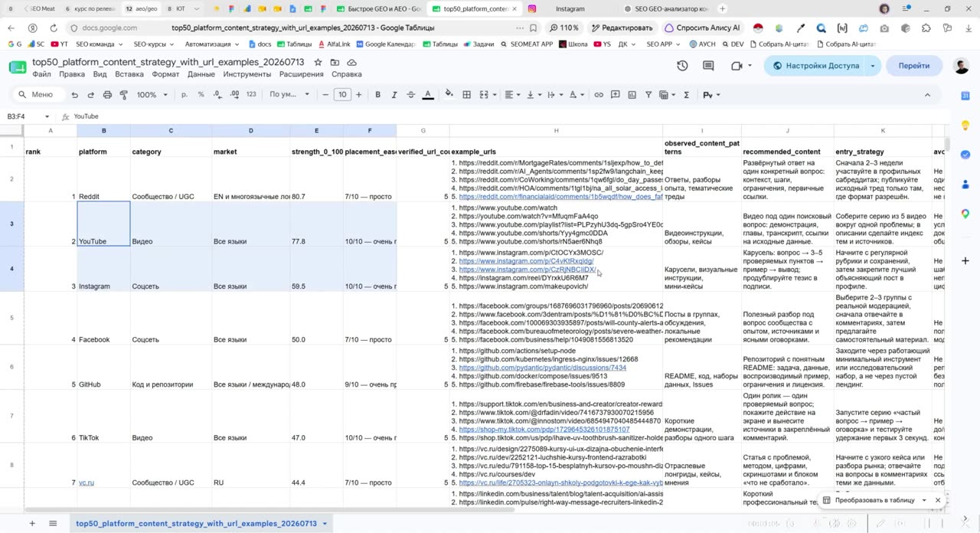Open the font family dropdown
Image resolution: width=980 pixels, height=533 pixels.
tap(289, 95)
